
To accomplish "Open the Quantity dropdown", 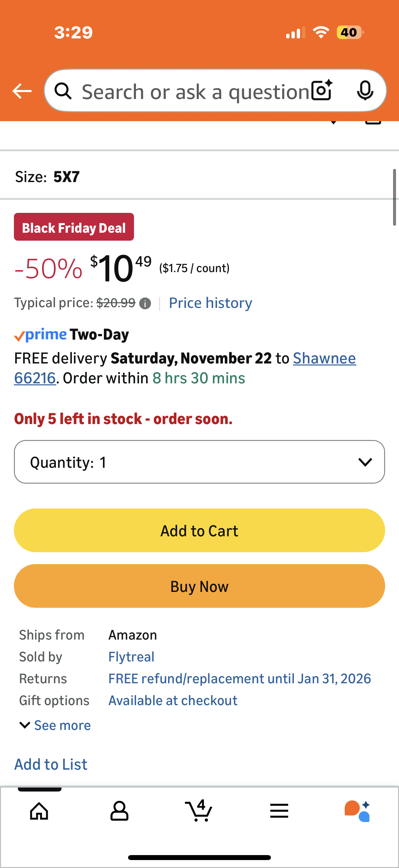I will (x=199, y=462).
